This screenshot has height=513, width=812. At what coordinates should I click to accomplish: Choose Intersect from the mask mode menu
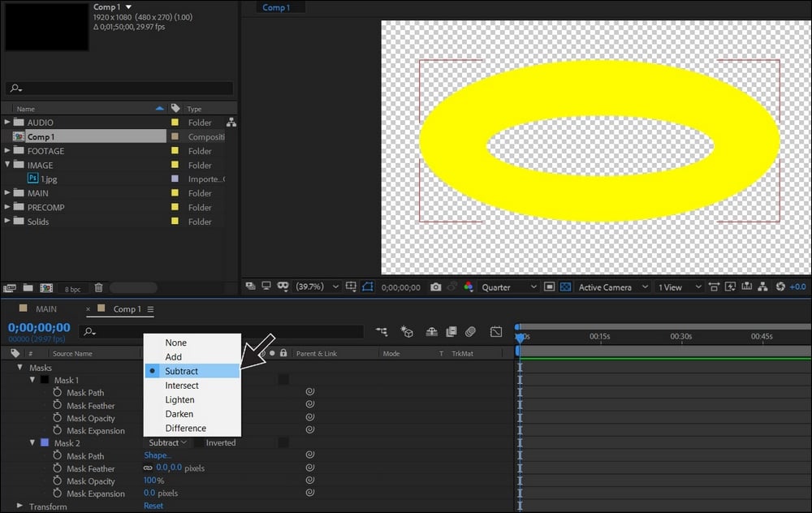point(184,385)
